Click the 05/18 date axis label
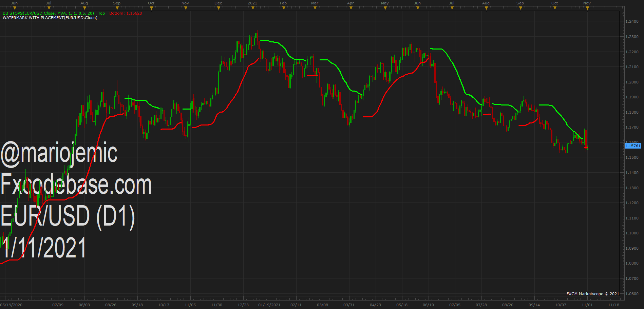 (402, 305)
